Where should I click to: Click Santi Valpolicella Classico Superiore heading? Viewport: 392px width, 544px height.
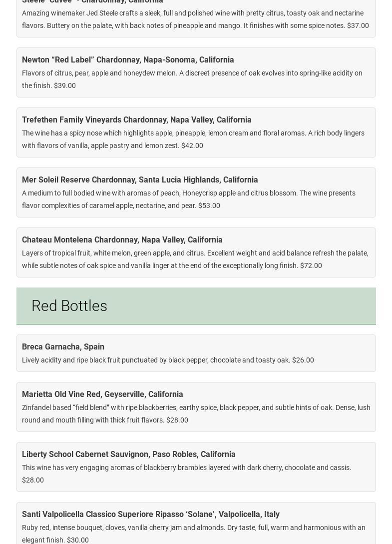point(151,514)
